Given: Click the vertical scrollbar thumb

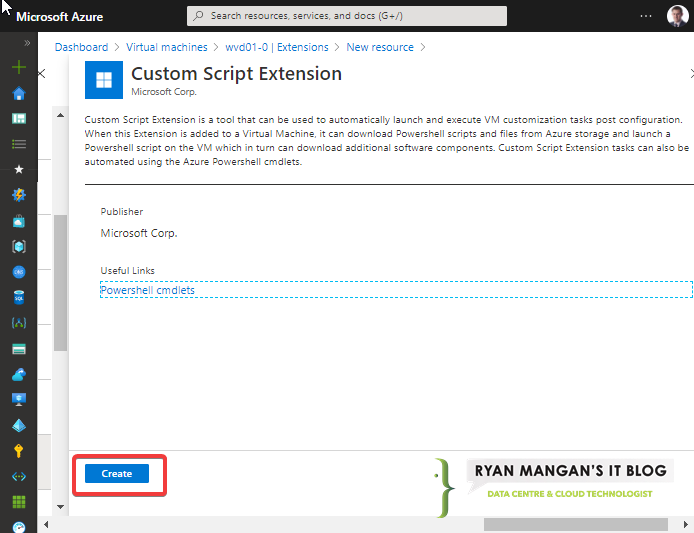Looking at the screenshot, I should click(x=61, y=283).
